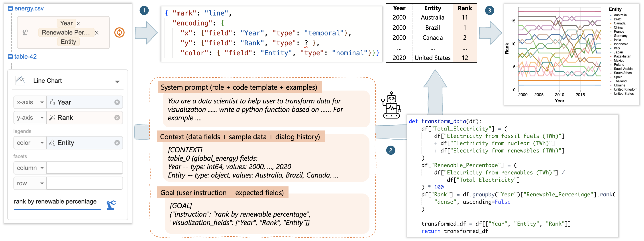This screenshot has width=644, height=241.
Task: Open the energy.csv table link
Action: pyautogui.click(x=29, y=8)
